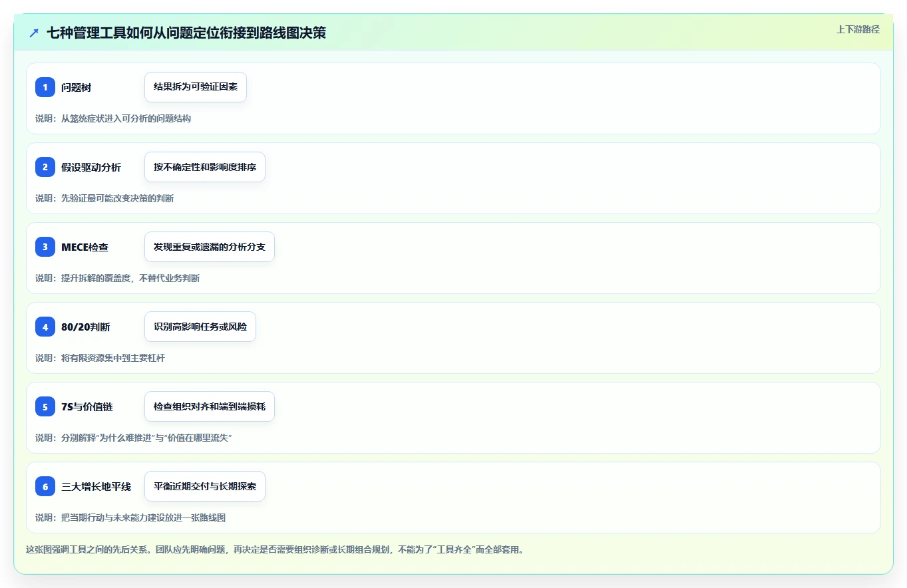Click the 80/20判断 step title
This screenshot has height=588, width=907.
tap(86, 327)
